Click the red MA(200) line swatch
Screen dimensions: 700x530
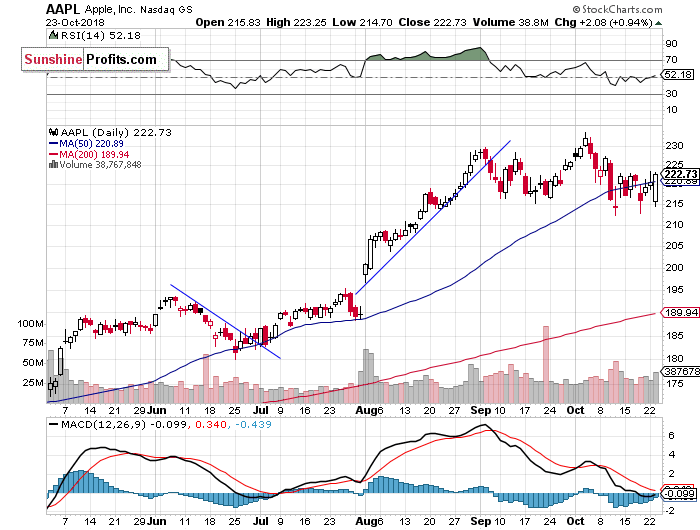pos(54,154)
